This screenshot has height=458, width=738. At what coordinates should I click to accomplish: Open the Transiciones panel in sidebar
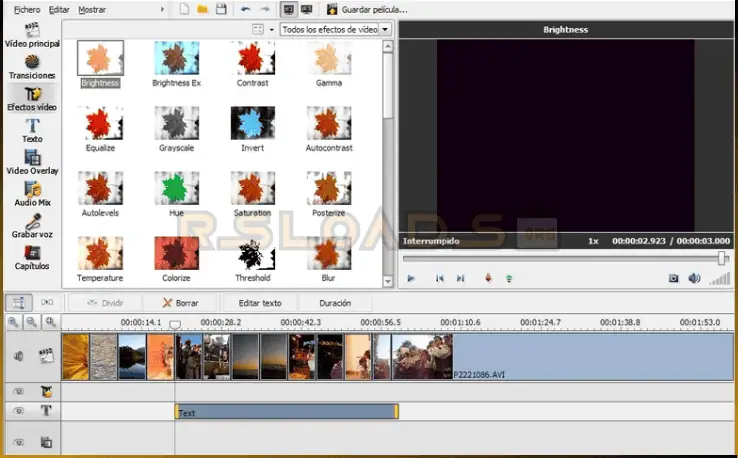[32, 64]
